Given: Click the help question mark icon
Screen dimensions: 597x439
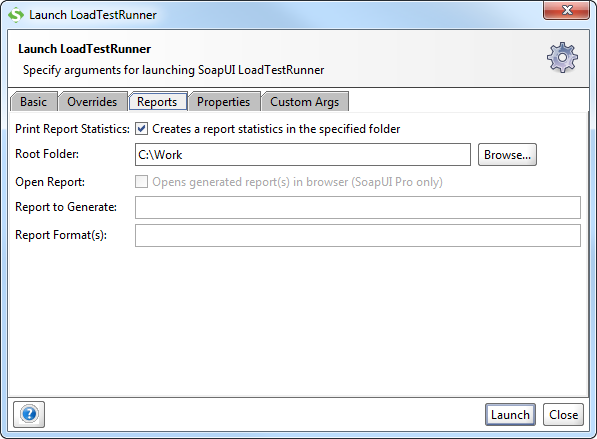Looking at the screenshot, I should tap(29, 414).
